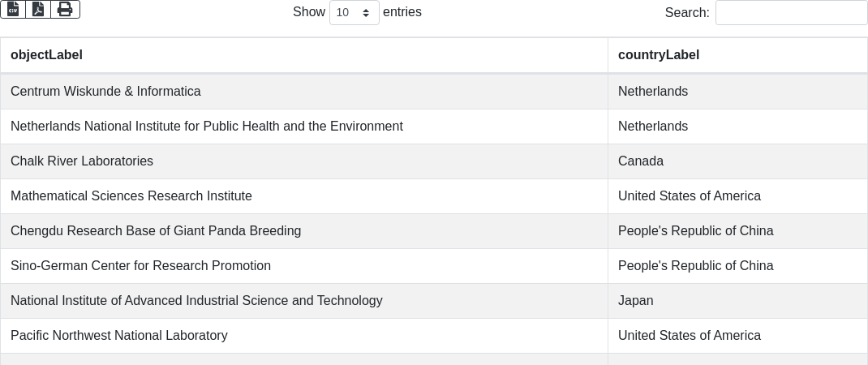Click Chengdu Research Base of Giant Panda Breeding
The height and width of the screenshot is (365, 868).
pyautogui.click(x=156, y=231)
